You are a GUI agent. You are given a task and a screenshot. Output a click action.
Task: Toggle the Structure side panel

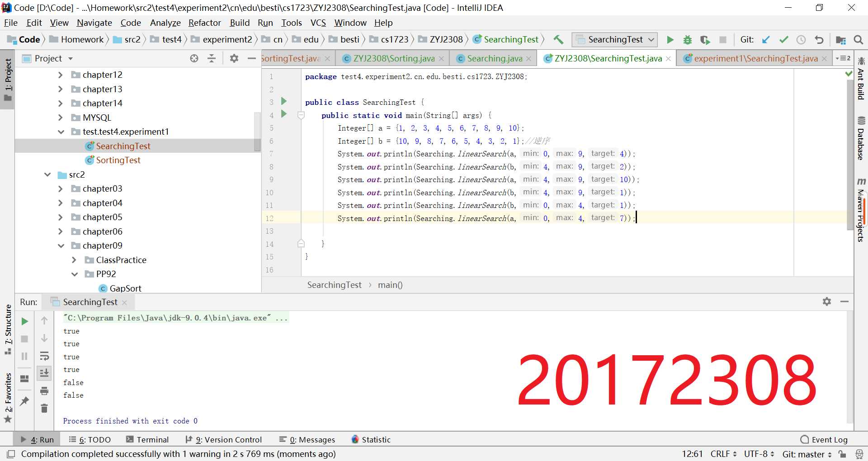[x=8, y=329]
